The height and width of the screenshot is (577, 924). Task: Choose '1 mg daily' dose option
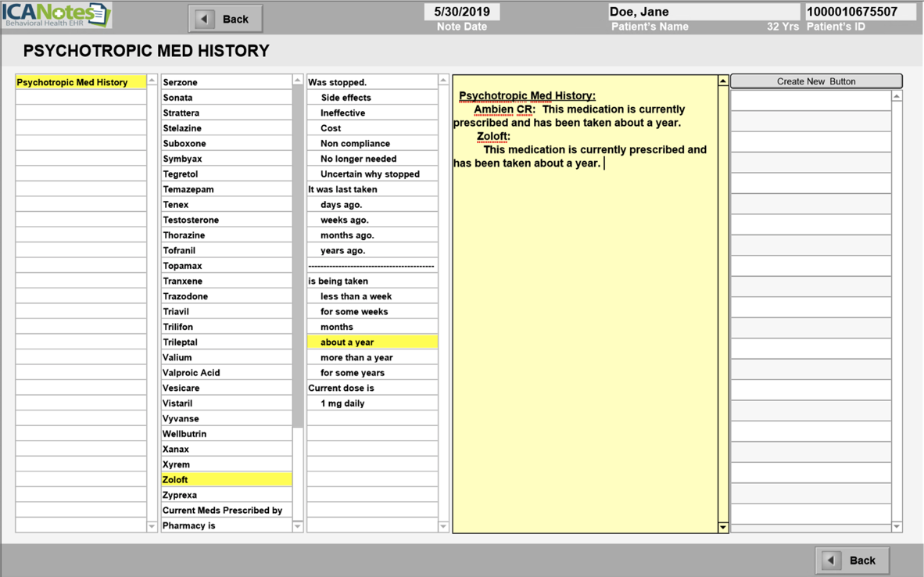371,403
